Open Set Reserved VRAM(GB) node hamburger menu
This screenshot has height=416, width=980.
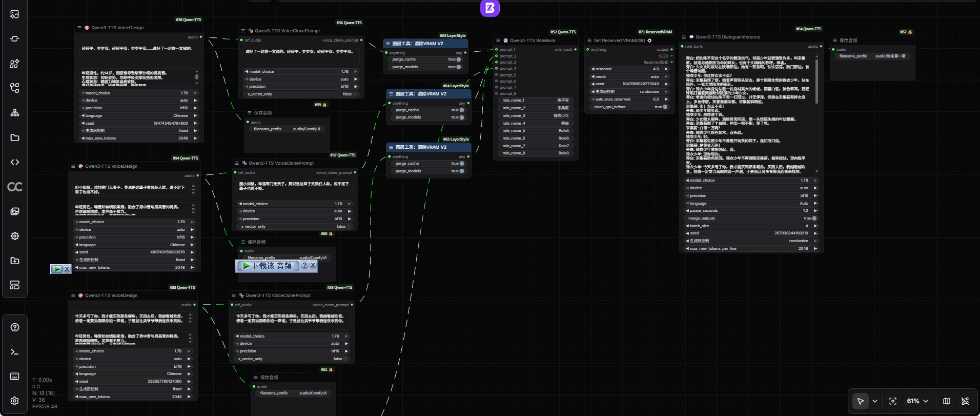coord(589,41)
